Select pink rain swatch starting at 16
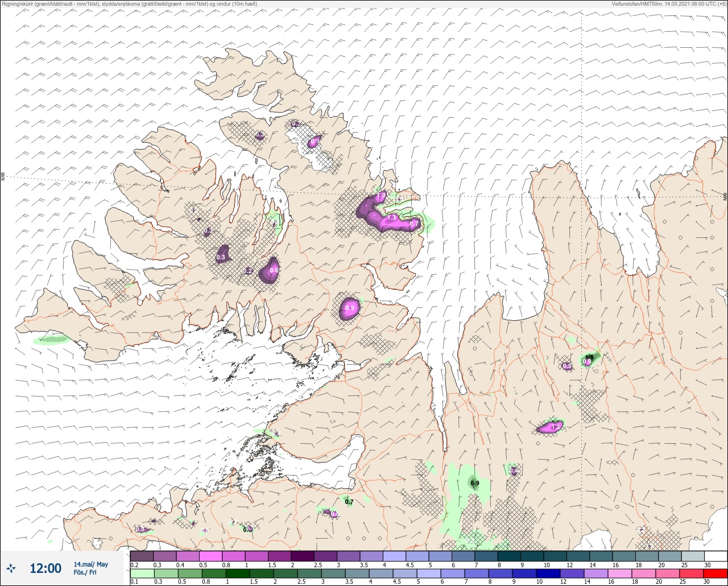This screenshot has width=728, height=586. [619, 573]
